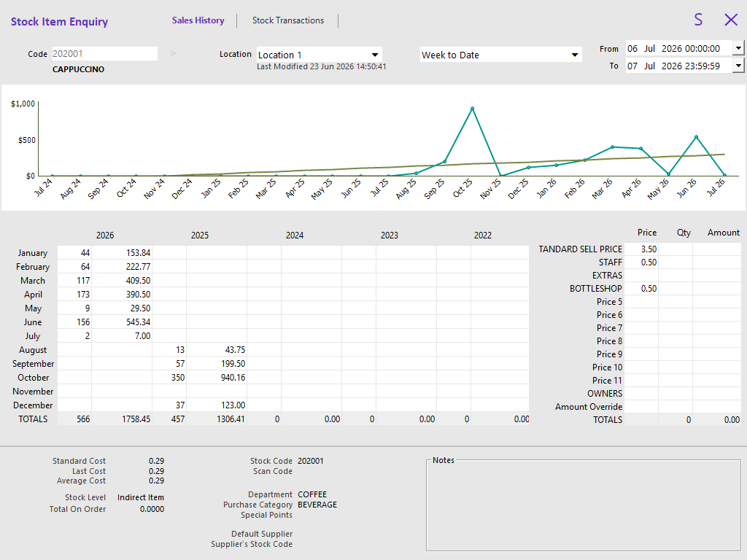Click the Mar 26 chart data point
Image resolution: width=747 pixels, height=560 pixels.
coord(612,147)
